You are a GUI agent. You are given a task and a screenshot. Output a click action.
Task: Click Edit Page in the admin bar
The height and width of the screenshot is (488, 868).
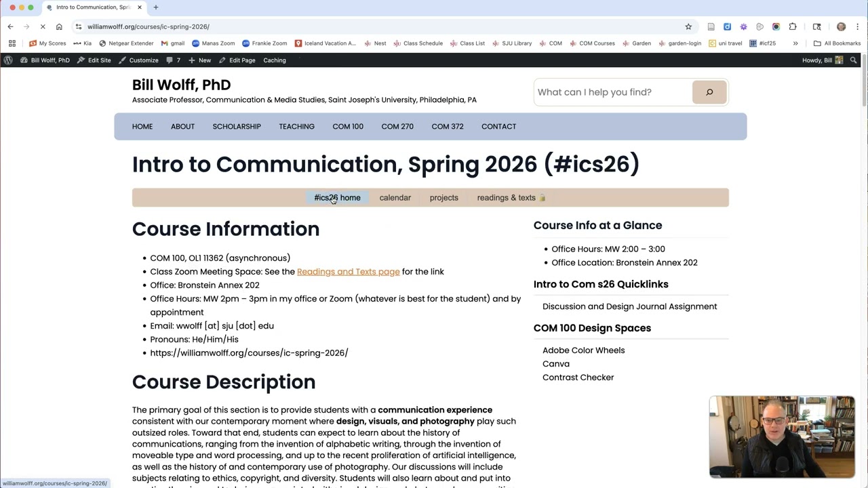point(237,60)
